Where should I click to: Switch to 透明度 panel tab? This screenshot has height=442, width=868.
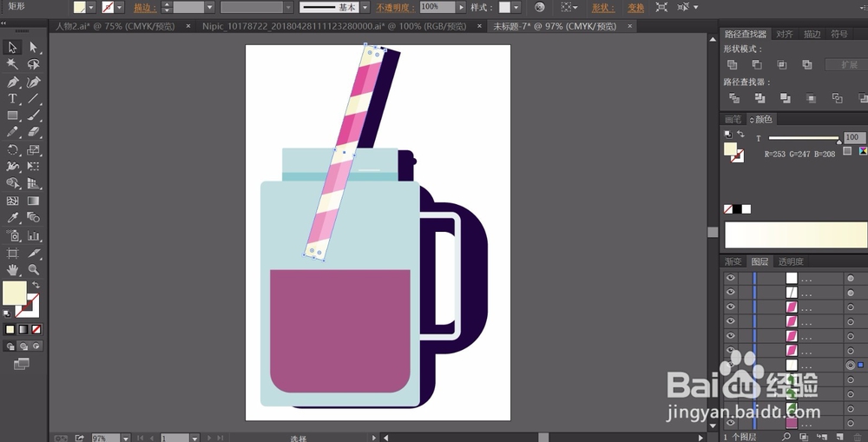(791, 261)
